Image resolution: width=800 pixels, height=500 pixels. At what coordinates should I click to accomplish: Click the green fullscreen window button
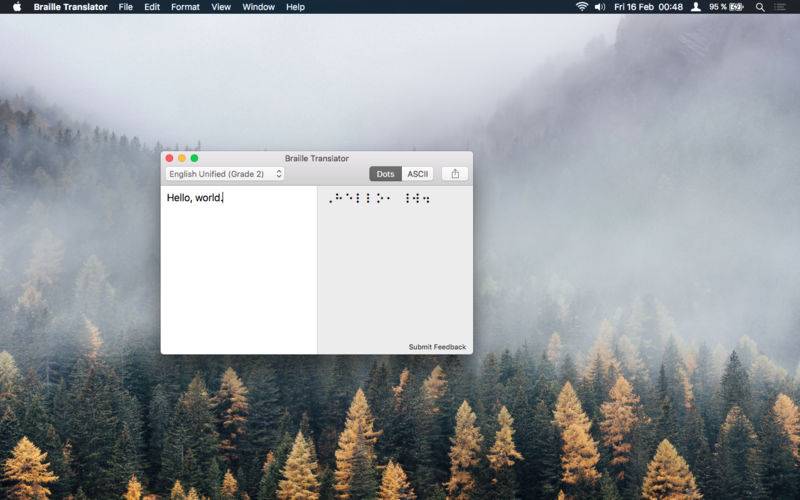(x=194, y=158)
